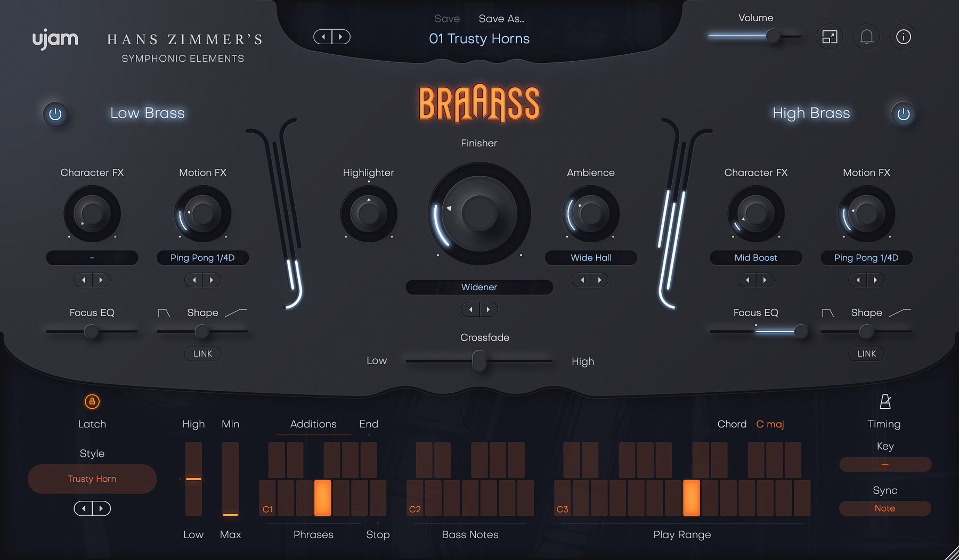Select next High Brass Character FX mode
Image resolution: width=959 pixels, height=560 pixels.
click(x=765, y=280)
